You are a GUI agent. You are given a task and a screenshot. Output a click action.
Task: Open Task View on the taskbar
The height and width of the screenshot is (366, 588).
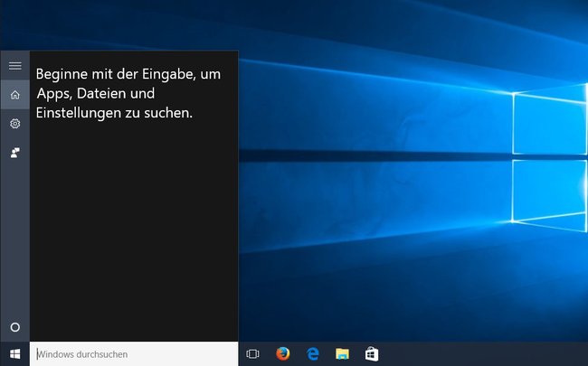[x=252, y=354]
